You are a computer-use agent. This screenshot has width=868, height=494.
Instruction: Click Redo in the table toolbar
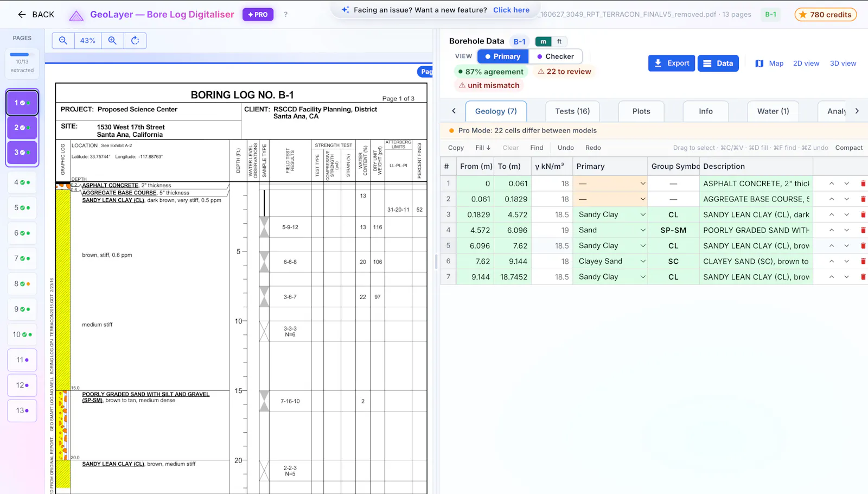pos(593,148)
